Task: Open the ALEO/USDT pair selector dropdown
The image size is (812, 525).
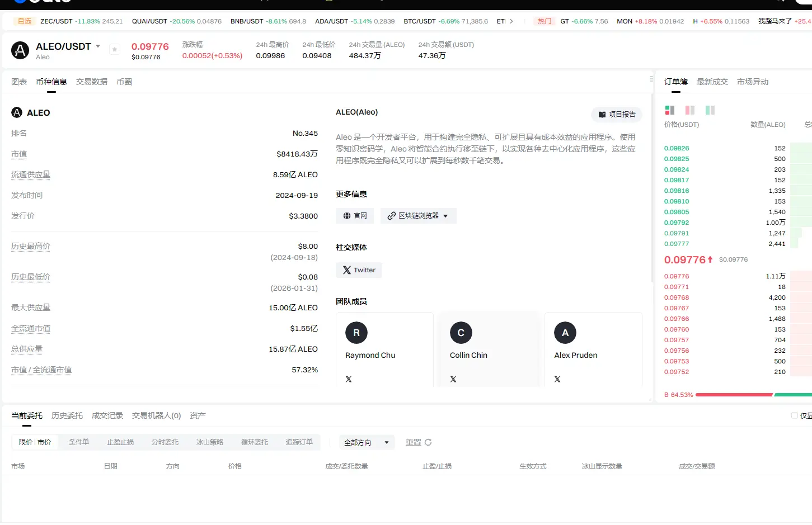Action: [98, 46]
